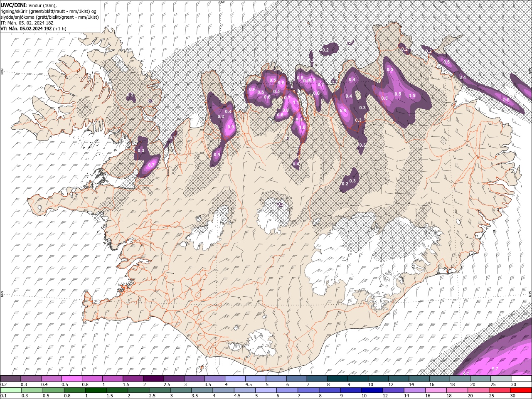Pick the dark blue 10 swatch in lower row
Image resolution: width=532 pixels, height=399 pixels.
click(x=372, y=390)
